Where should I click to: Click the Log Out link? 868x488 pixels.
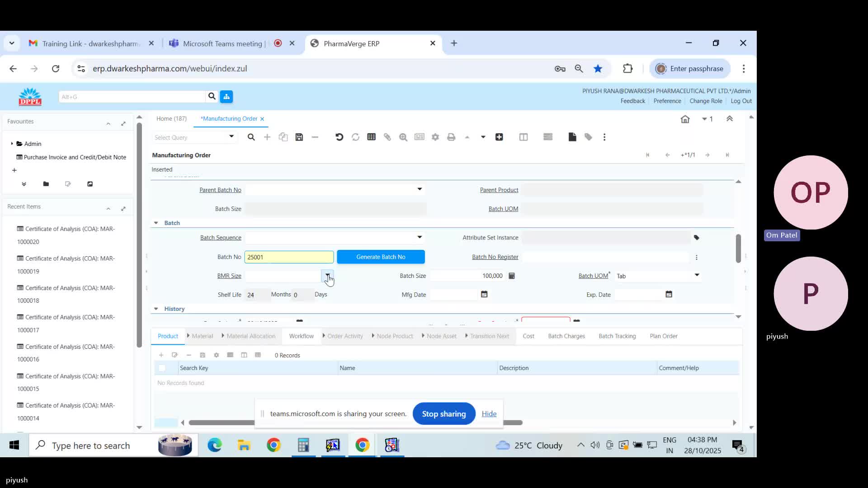(741, 101)
